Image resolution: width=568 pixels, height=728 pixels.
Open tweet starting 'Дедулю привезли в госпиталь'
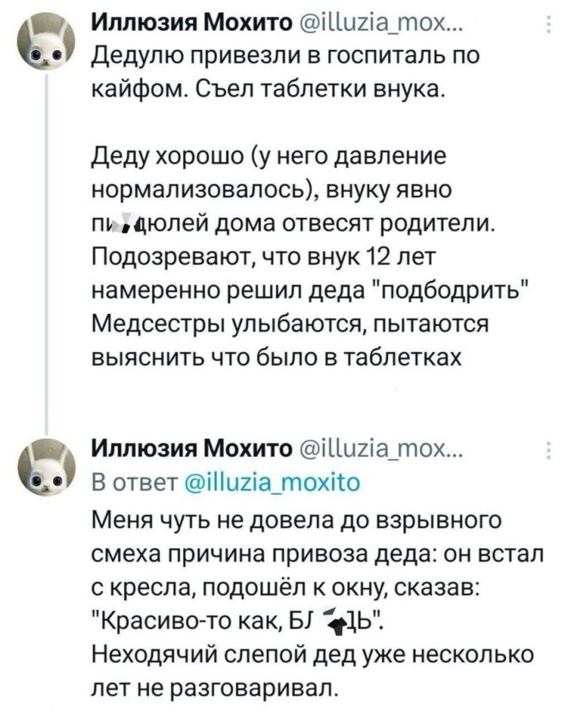click(x=284, y=56)
